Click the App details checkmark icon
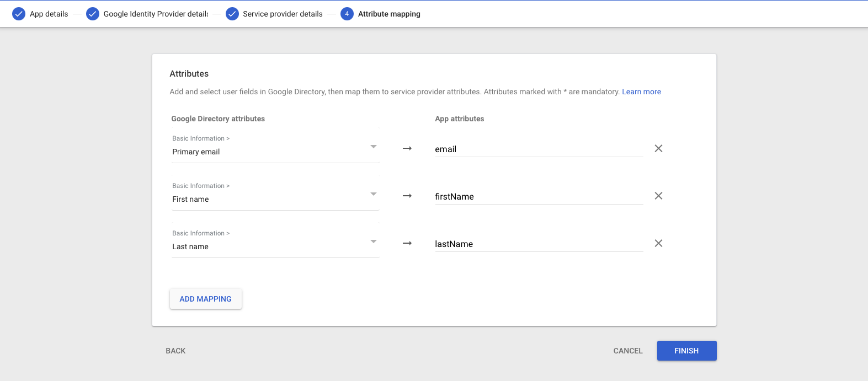This screenshot has width=868, height=381. pos(19,14)
